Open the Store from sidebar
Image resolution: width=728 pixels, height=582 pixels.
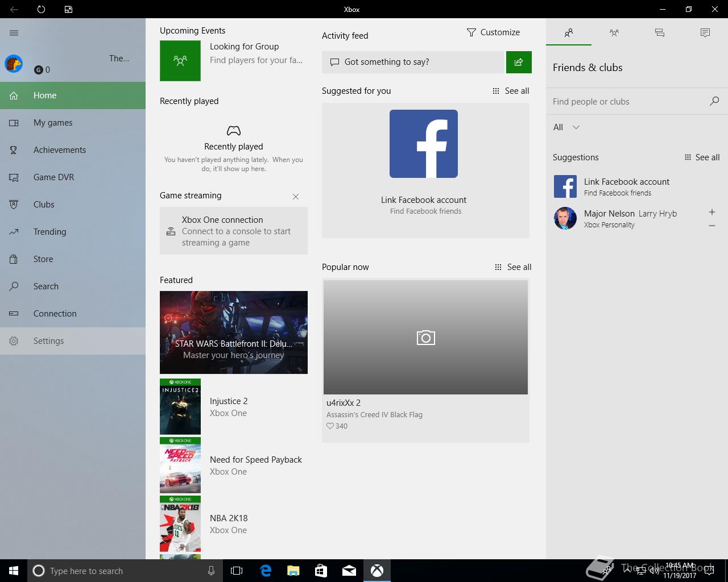click(x=73, y=259)
